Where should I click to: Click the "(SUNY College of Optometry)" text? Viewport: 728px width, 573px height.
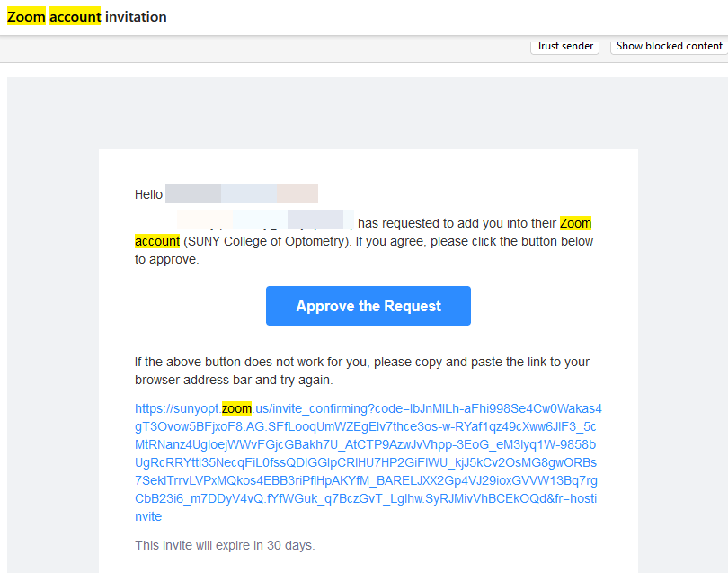click(x=267, y=242)
